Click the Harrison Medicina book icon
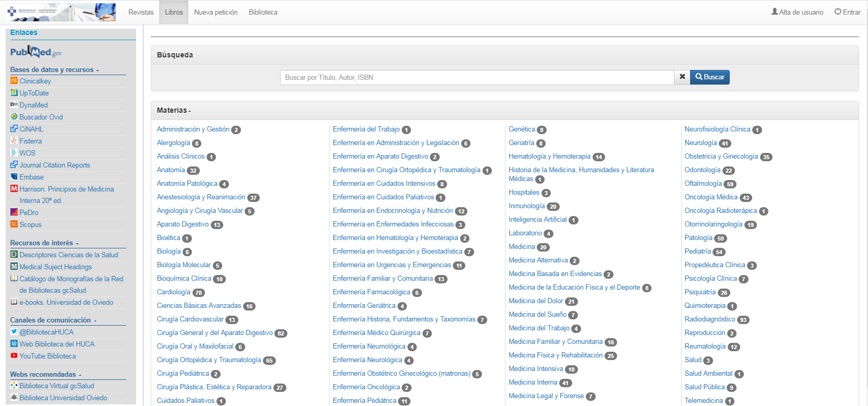 [x=14, y=189]
